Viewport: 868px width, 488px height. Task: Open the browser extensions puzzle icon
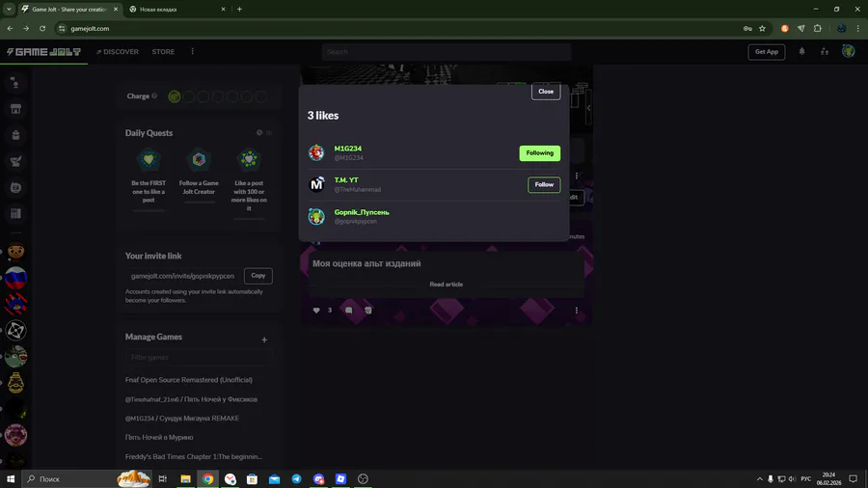[818, 28]
